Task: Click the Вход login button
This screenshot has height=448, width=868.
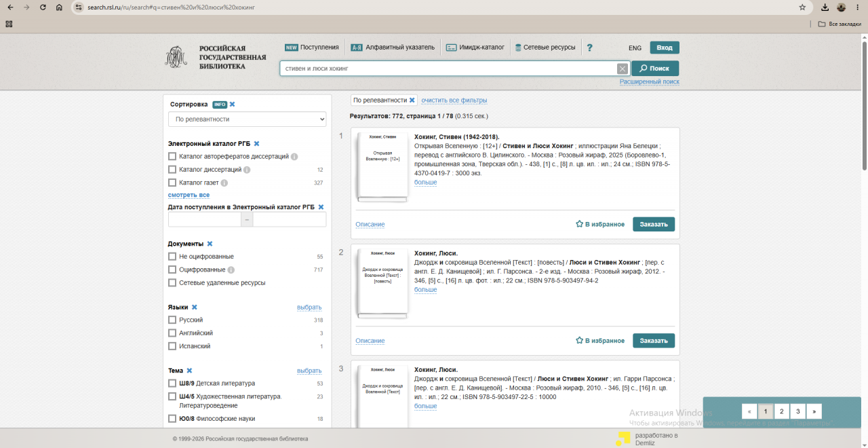Action: click(665, 48)
